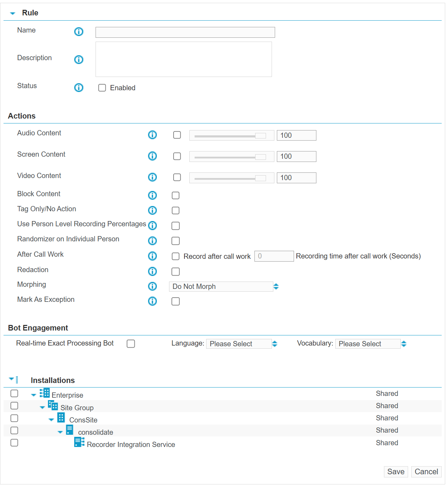Click the Site Group icon

point(52,405)
